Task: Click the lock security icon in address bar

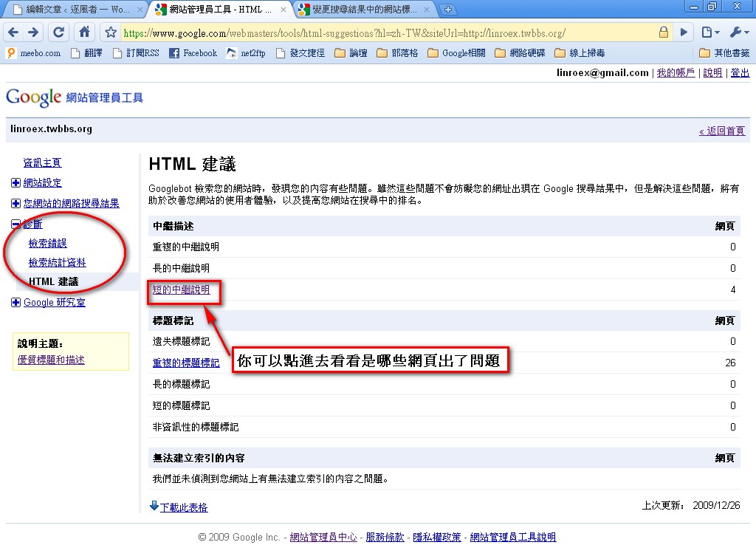Action: [x=664, y=32]
